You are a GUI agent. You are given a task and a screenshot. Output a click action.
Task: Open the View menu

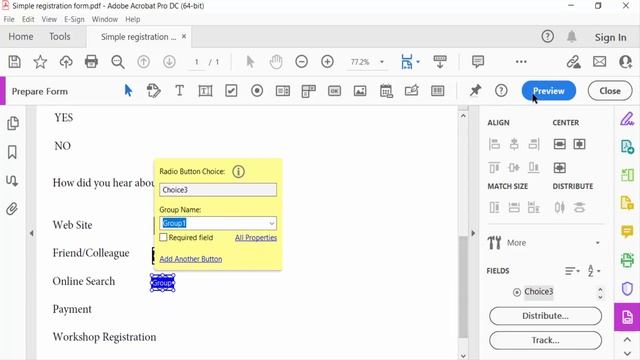[49, 19]
